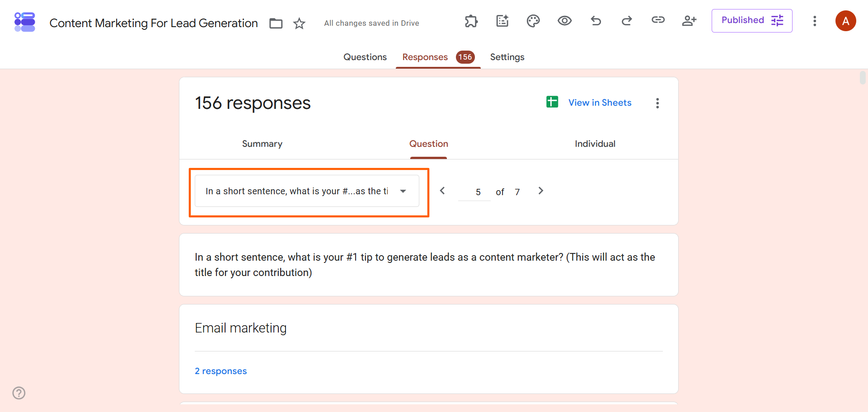The image size is (868, 412).
Task: Open AI form assistance icon
Action: pos(502,21)
